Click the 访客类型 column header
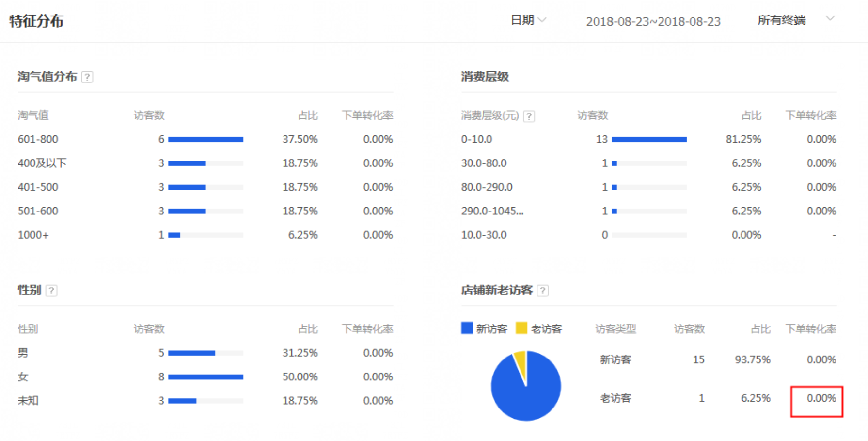 615,329
